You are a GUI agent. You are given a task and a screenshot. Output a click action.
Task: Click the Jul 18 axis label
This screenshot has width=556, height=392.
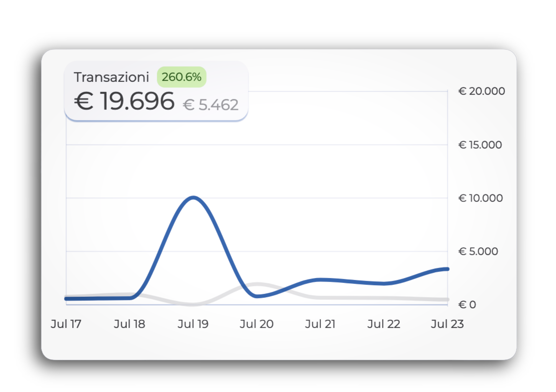pyautogui.click(x=129, y=324)
